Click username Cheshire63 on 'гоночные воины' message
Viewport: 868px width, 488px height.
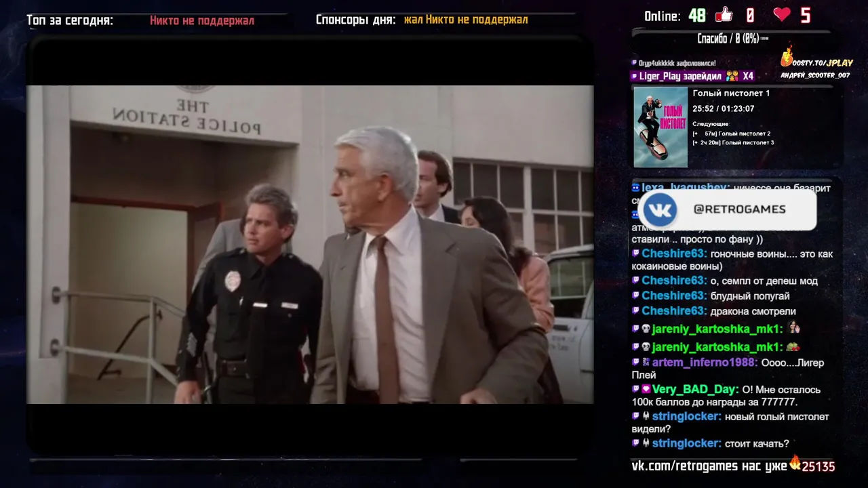tap(674, 253)
